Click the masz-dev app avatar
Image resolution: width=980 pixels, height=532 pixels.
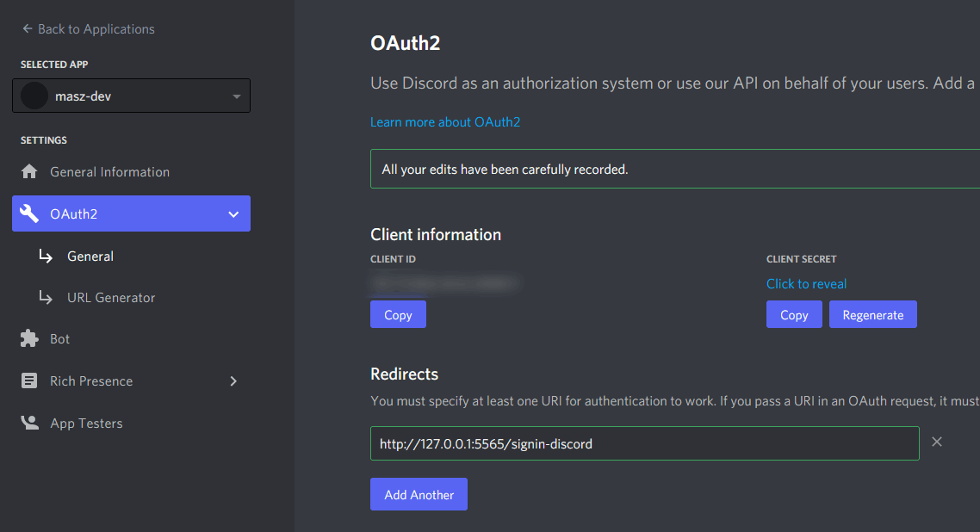pyautogui.click(x=34, y=96)
